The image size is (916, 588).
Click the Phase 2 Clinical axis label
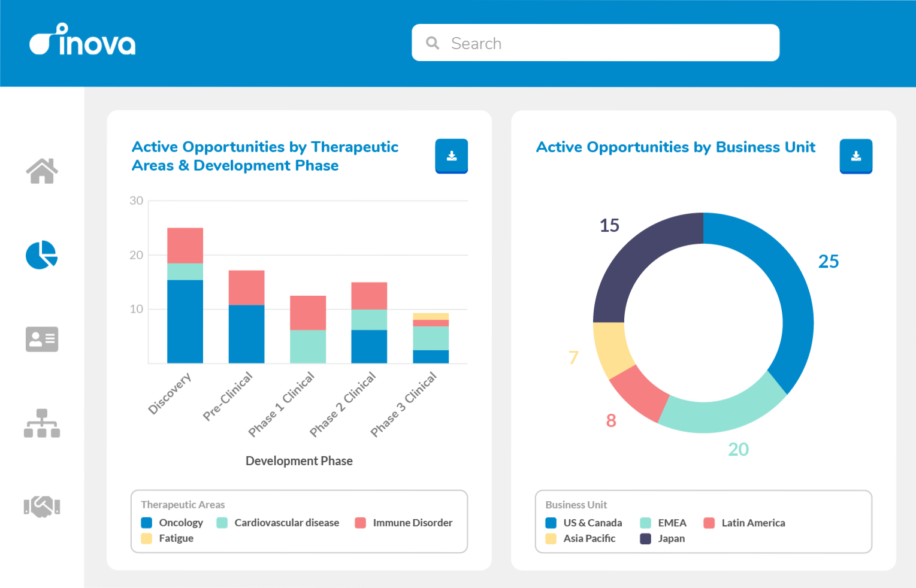343,404
